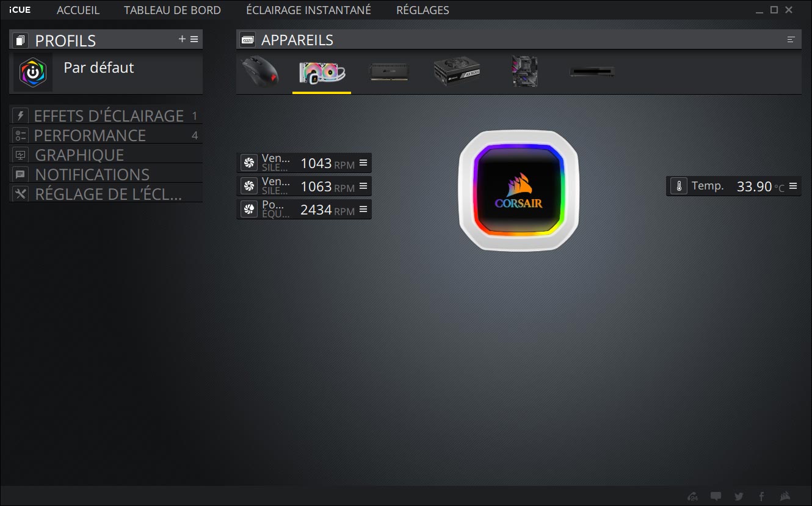Screen dimensions: 812x506
Task: Select the gaming mouse device
Action: point(261,71)
